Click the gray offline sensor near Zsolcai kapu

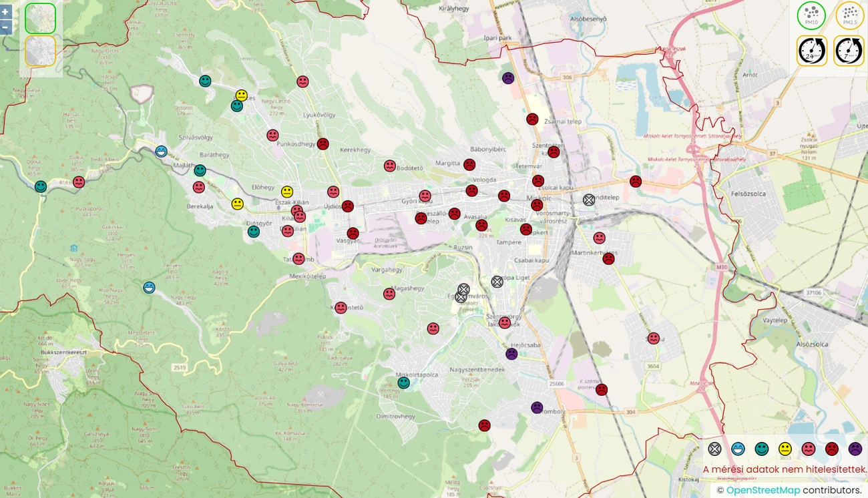[588, 200]
